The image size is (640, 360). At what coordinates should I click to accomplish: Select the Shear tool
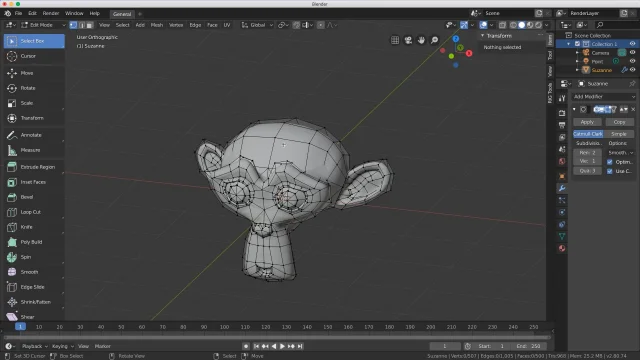pyautogui.click(x=34, y=316)
